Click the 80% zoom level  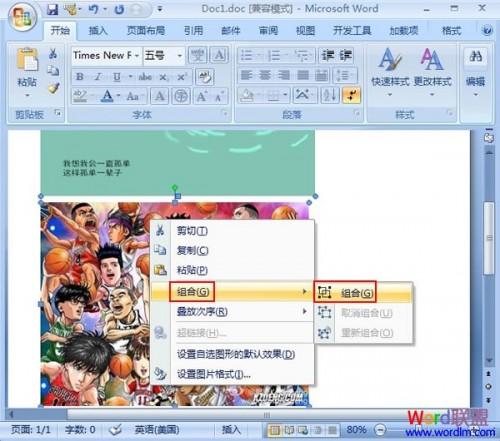coord(356,430)
